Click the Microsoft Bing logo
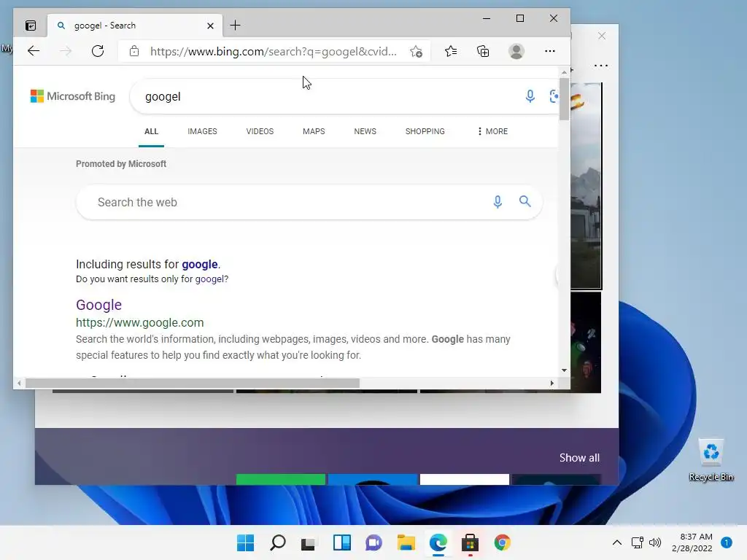Image resolution: width=747 pixels, height=560 pixels. click(x=73, y=96)
